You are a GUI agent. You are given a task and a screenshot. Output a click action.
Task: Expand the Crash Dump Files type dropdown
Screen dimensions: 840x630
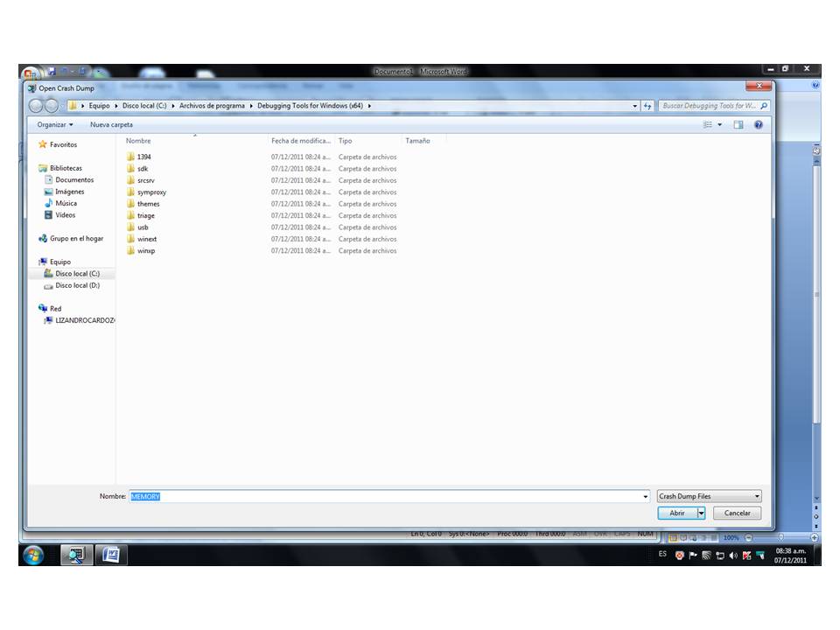[757, 496]
